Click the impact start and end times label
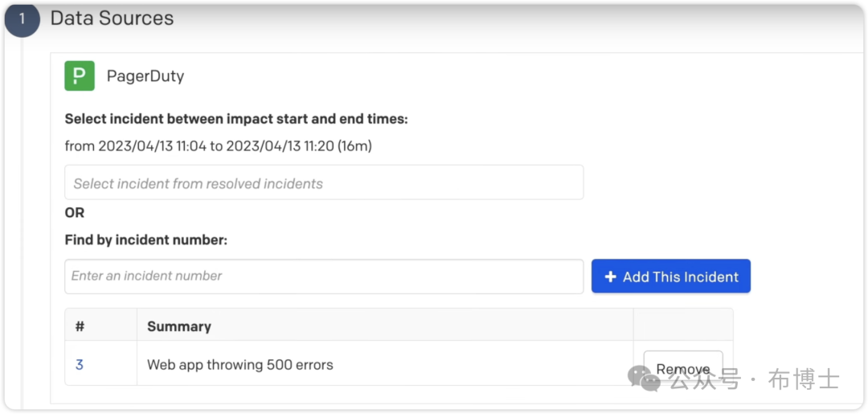Image resolution: width=868 pixels, height=414 pixels. (236, 119)
